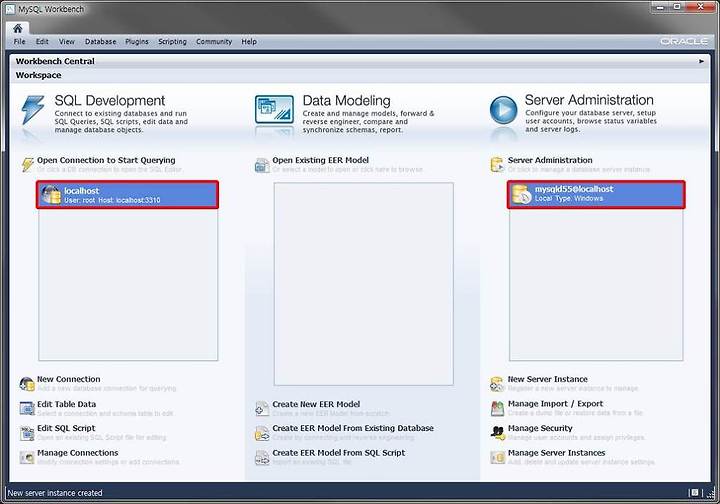This screenshot has height=504, width=720.
Task: Open Create EER Model From Existing Database
Action: click(x=353, y=428)
